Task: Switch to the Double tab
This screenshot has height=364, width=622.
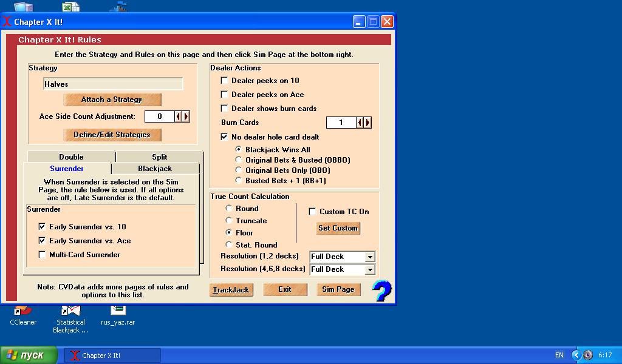Action: [71, 157]
